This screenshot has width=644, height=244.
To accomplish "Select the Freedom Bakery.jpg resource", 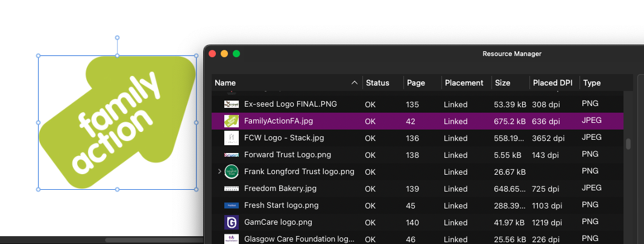I will (x=417, y=189).
